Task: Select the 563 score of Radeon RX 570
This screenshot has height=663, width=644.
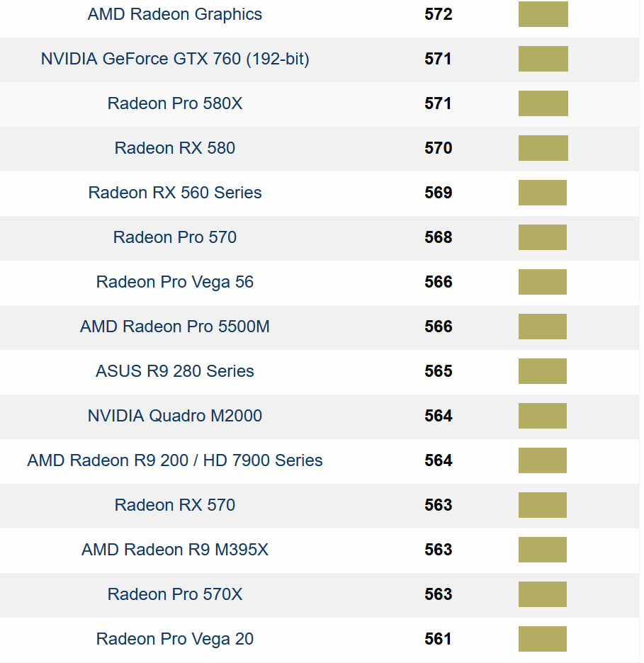Action: pos(439,505)
